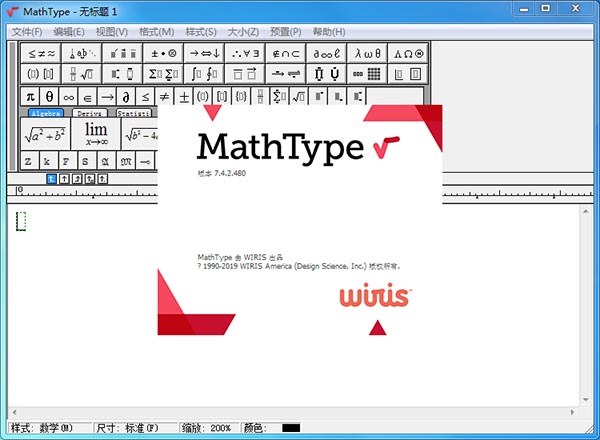Open the summation templates palette
Viewport: 600px width, 440px height.
[x=161, y=74]
